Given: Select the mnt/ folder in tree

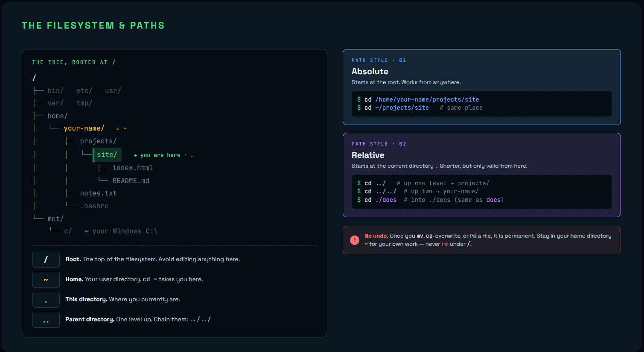Looking at the screenshot, I should click(55, 219).
